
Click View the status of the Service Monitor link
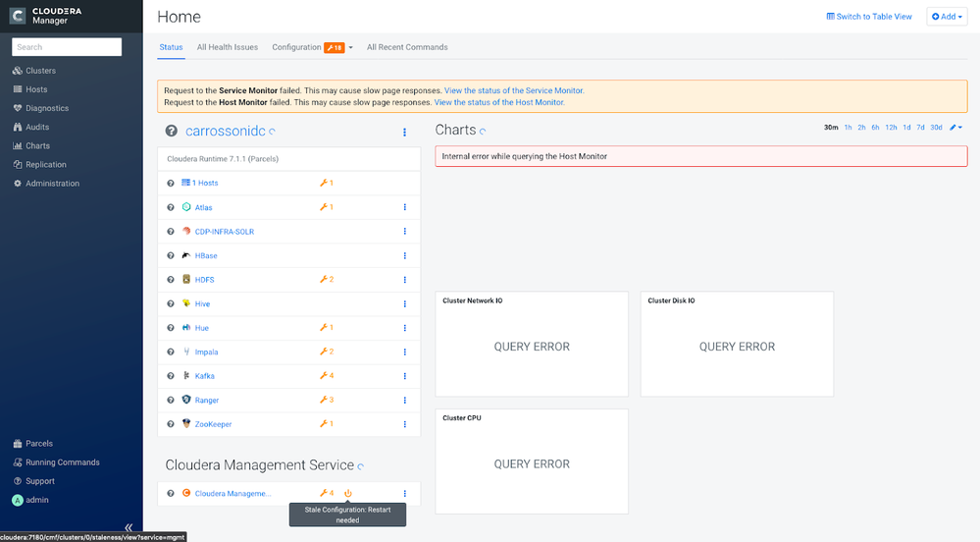tap(514, 90)
